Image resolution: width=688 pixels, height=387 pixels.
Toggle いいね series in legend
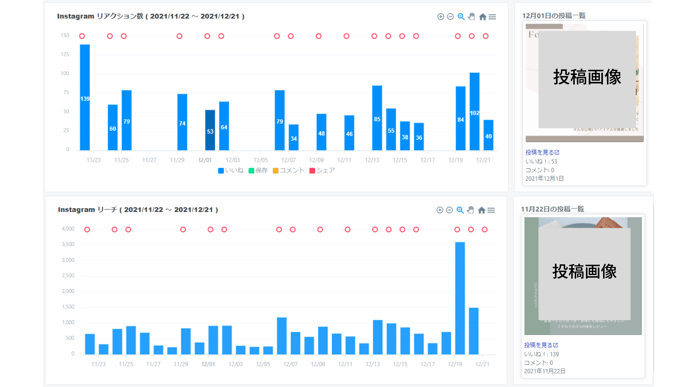231,171
